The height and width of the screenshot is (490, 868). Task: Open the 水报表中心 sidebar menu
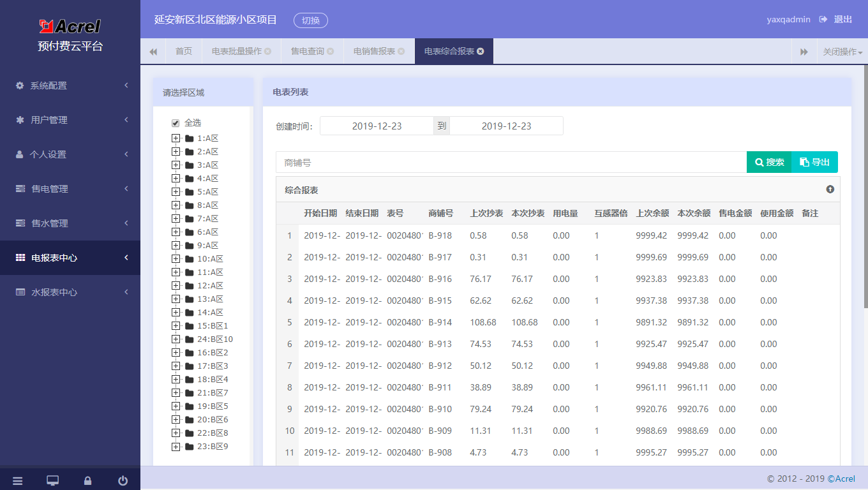(70, 292)
